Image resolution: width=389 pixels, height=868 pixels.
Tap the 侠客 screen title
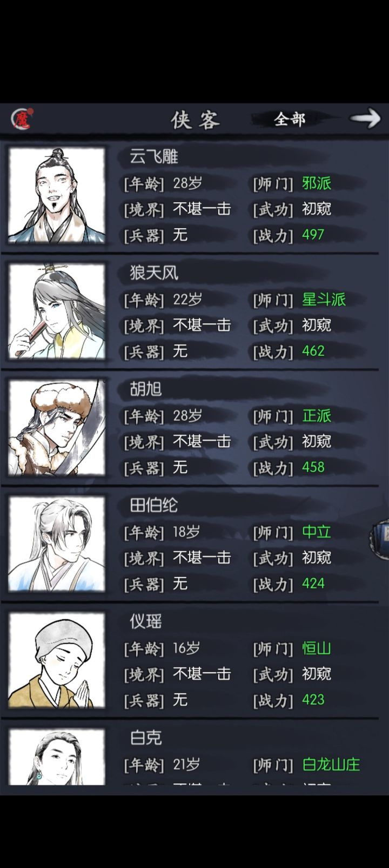click(195, 120)
